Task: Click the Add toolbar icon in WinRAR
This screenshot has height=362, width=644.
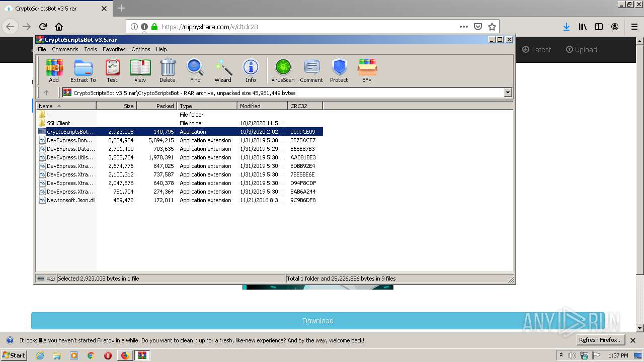Action: (x=54, y=70)
